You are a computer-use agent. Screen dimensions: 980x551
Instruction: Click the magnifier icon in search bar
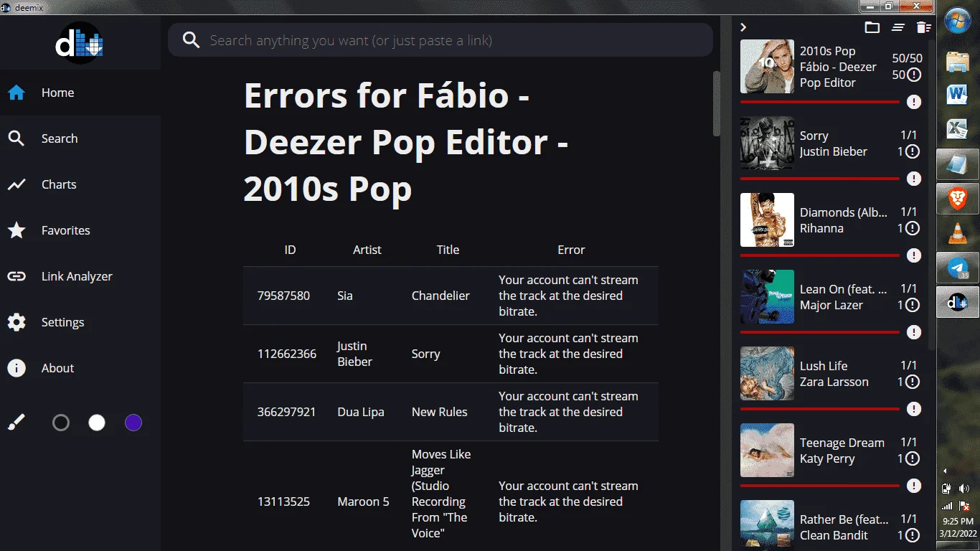point(191,40)
